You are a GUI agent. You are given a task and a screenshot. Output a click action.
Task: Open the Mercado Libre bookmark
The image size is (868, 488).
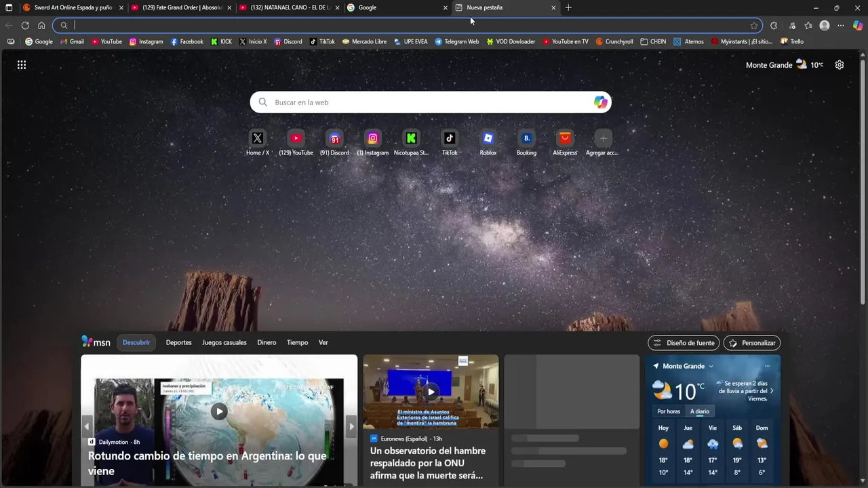(364, 41)
